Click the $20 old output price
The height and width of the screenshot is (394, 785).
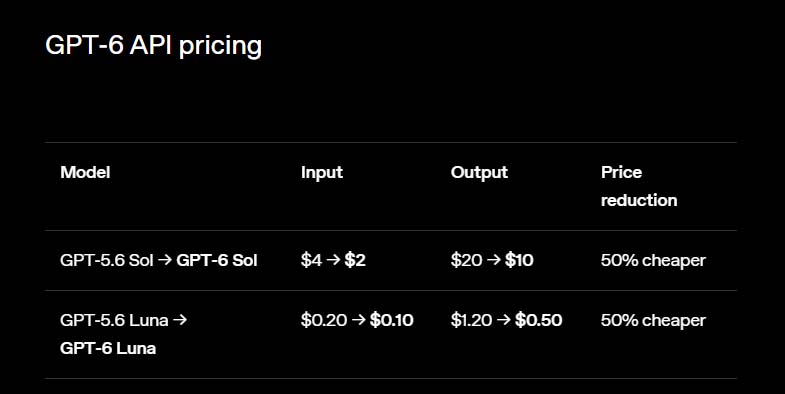click(467, 260)
